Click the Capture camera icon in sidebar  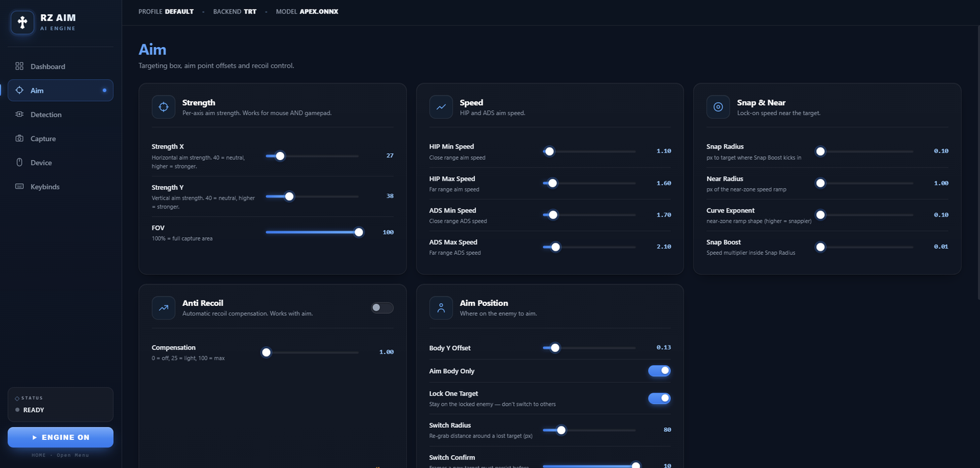[19, 138]
